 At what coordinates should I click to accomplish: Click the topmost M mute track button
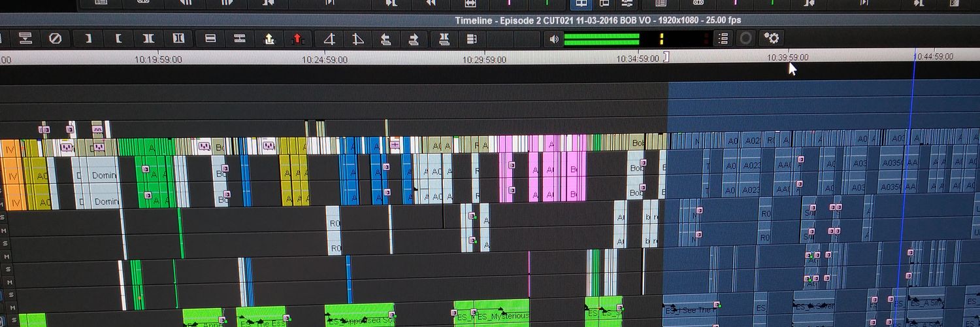pos(3,231)
